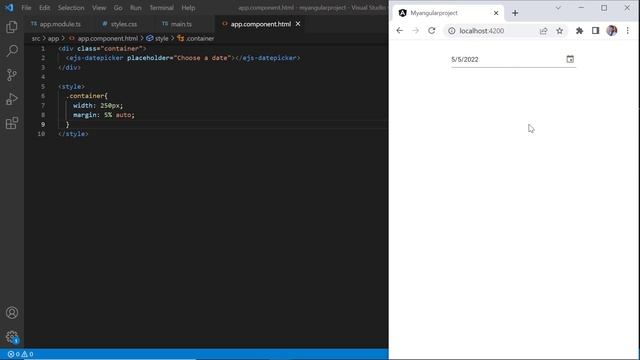The image size is (640, 360).
Task: Click the closing '</style>' tag line
Action: pyautogui.click(x=73, y=134)
